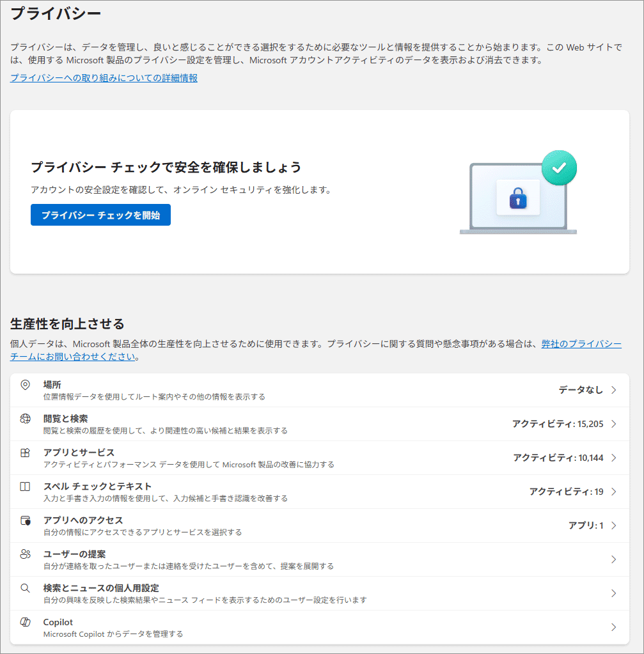Click the Copilot logo icon
644x654 pixels.
(x=26, y=622)
